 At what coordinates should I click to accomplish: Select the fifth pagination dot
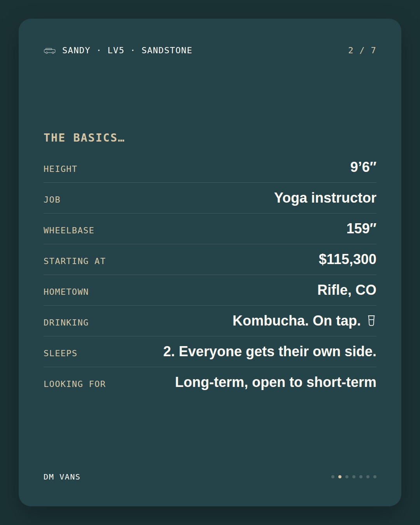tap(361, 477)
